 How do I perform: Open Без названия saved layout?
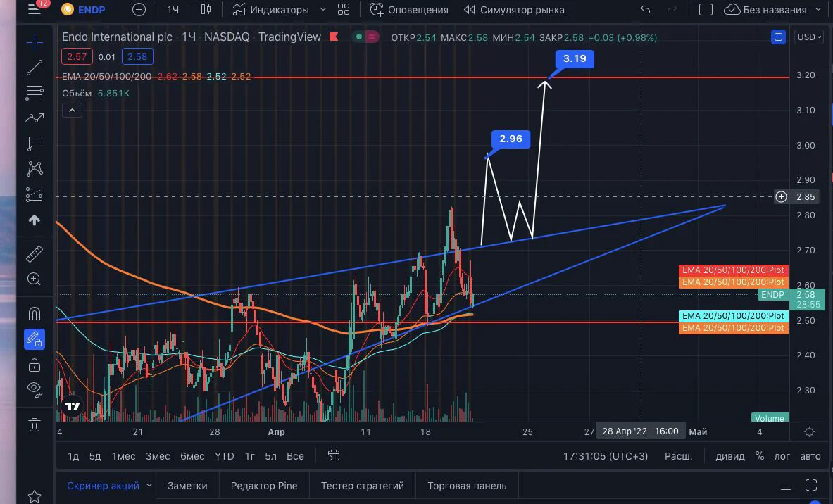pyautogui.click(x=765, y=10)
